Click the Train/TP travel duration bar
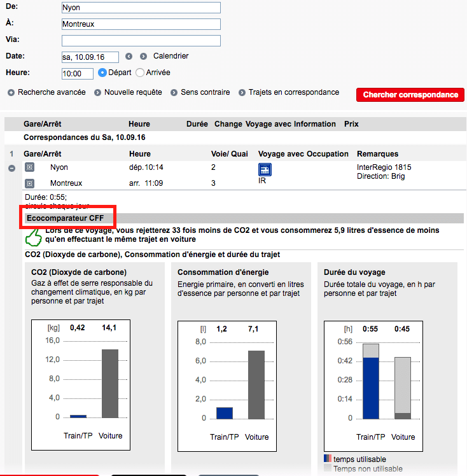The height and width of the screenshot is (476, 467). point(371,382)
